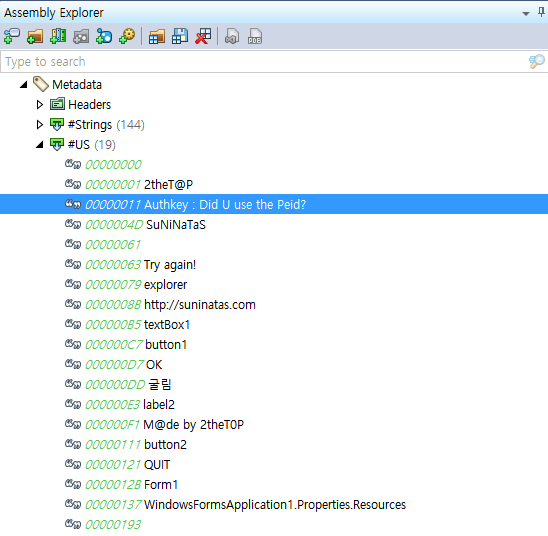Click the string icon beside 00000000
548x536 pixels.
tap(73, 164)
